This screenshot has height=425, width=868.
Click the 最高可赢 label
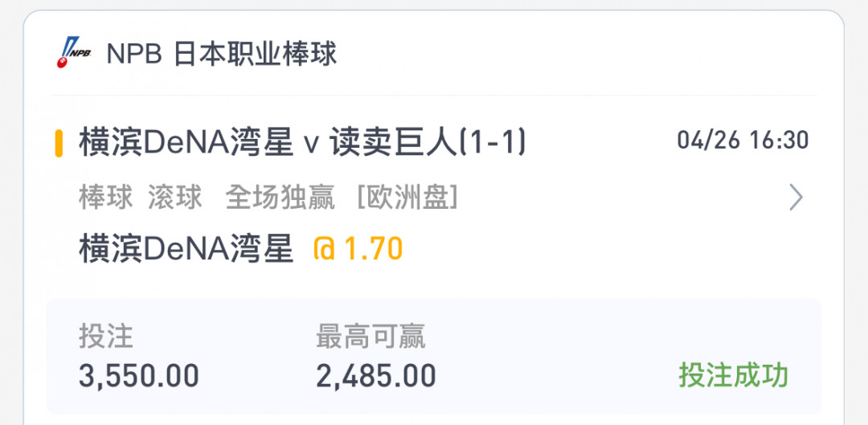[371, 336]
